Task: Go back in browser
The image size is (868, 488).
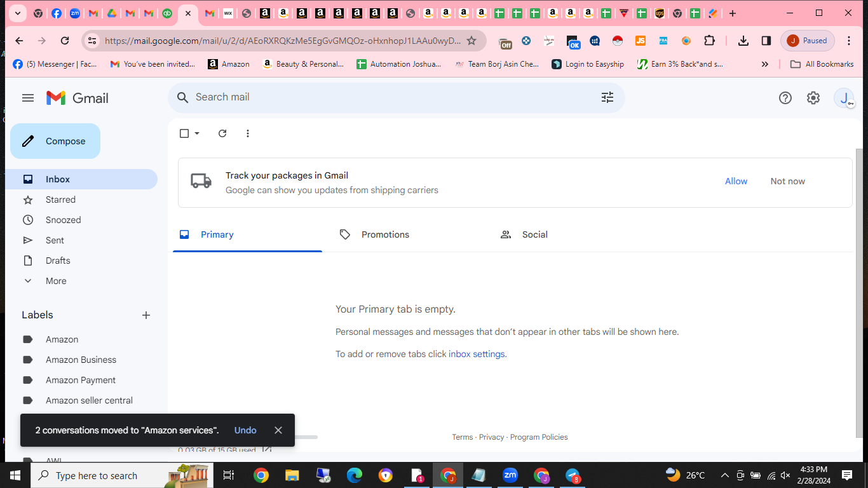Action: [19, 41]
